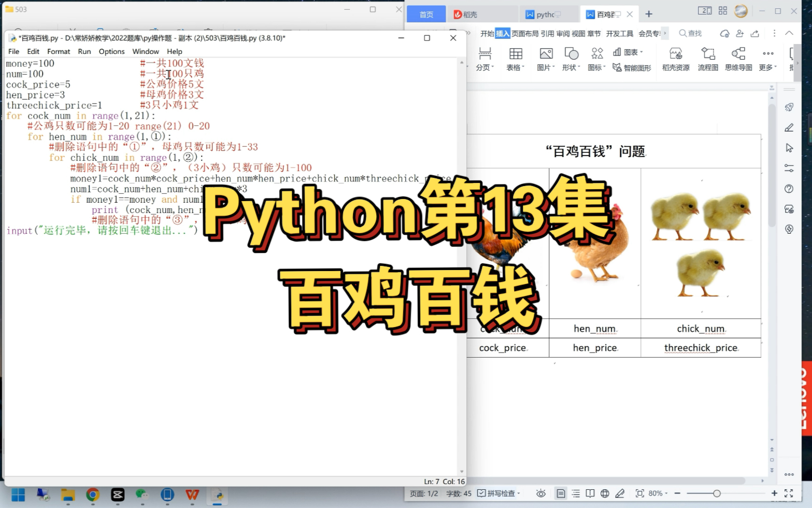Viewport: 812px width, 508px height.
Task: Open the user avatar profile
Action: click(741, 10)
